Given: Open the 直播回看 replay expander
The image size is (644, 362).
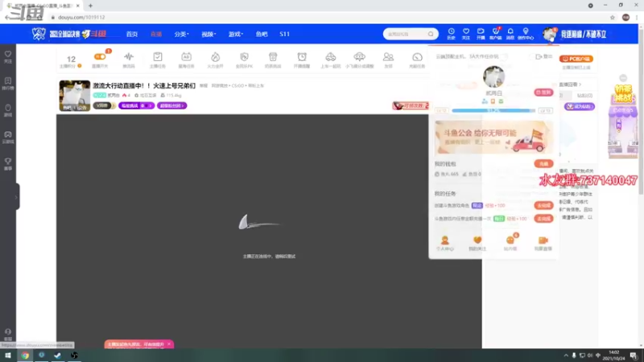Looking at the screenshot, I should click(x=570, y=84).
